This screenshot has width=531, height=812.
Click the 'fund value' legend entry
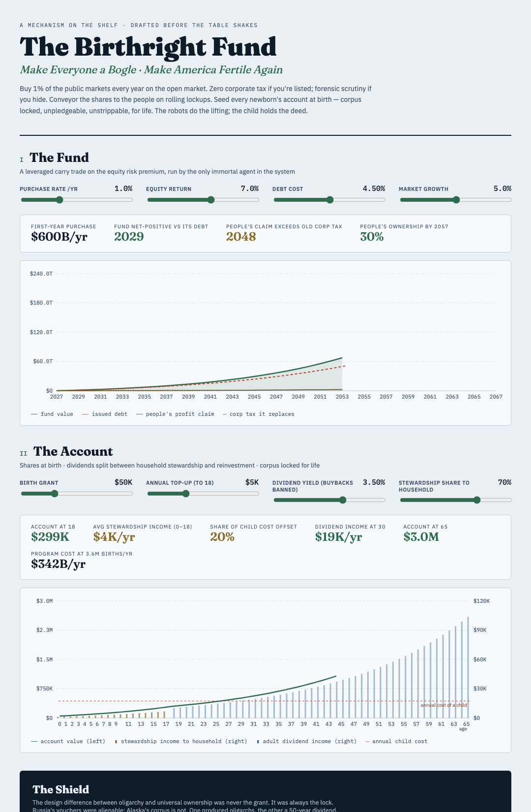(x=52, y=414)
